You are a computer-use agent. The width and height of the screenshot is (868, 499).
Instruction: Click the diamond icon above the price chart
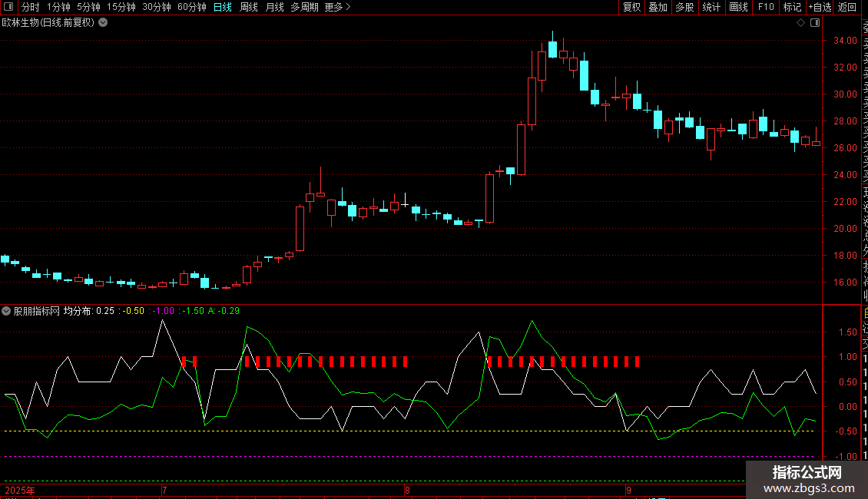pos(800,23)
